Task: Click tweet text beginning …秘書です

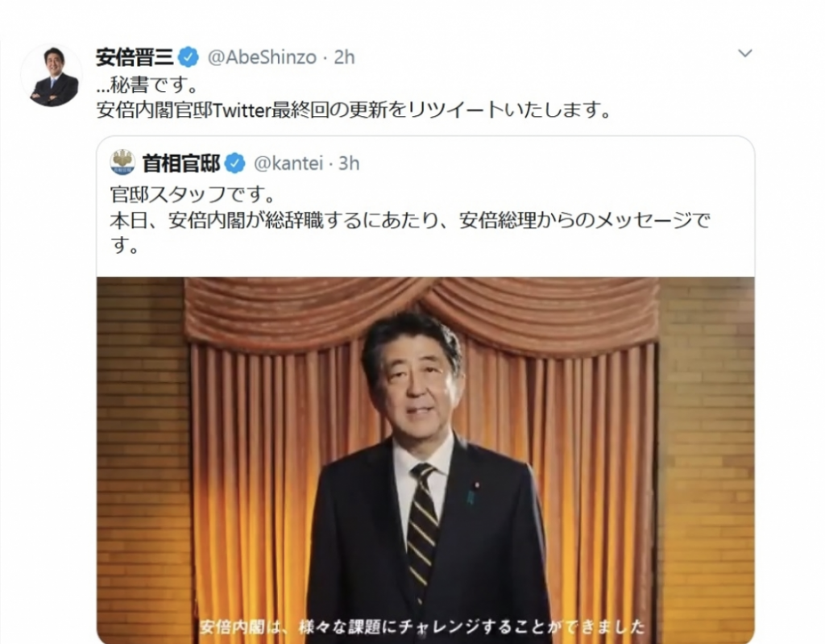Action: click(148, 85)
